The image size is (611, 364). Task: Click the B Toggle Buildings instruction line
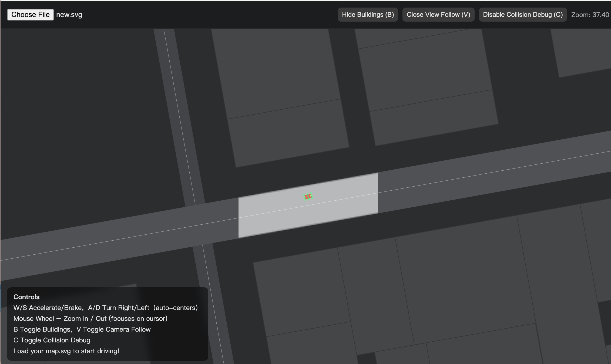(x=82, y=329)
